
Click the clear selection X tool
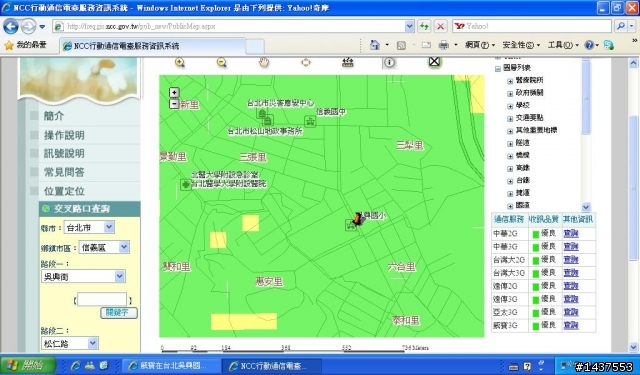tap(434, 62)
